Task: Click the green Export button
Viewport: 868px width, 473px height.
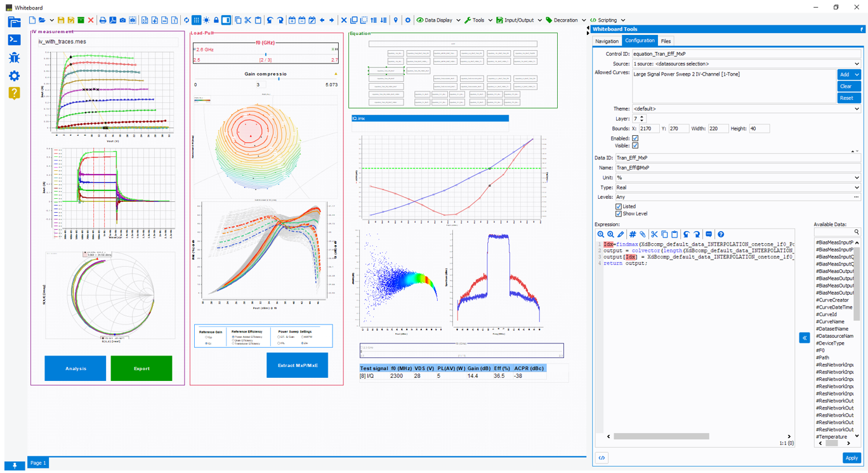Action: pos(141,368)
